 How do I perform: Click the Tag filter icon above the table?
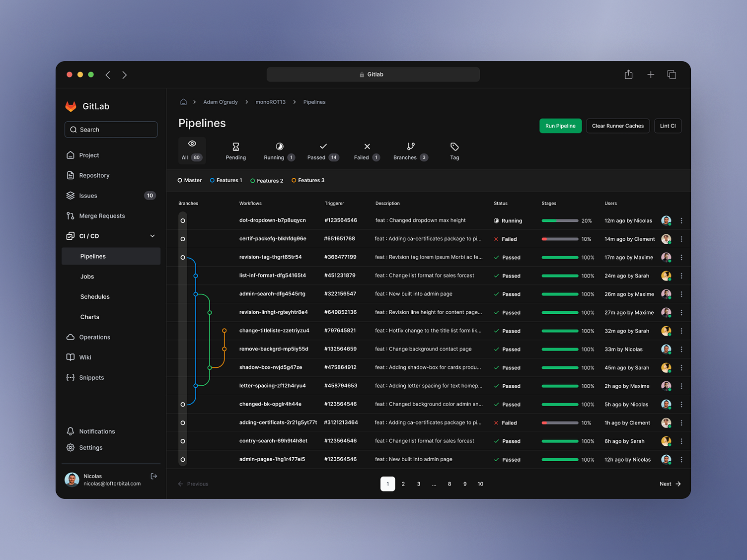[453, 146]
